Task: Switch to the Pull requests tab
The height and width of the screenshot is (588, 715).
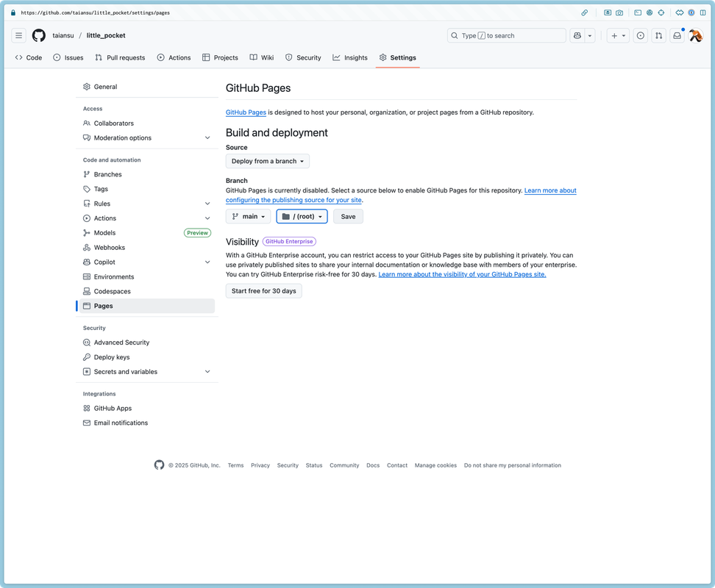Action: [x=121, y=58]
